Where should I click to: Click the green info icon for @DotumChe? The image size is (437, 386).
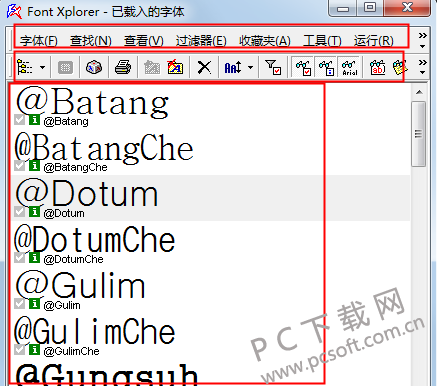point(34,258)
